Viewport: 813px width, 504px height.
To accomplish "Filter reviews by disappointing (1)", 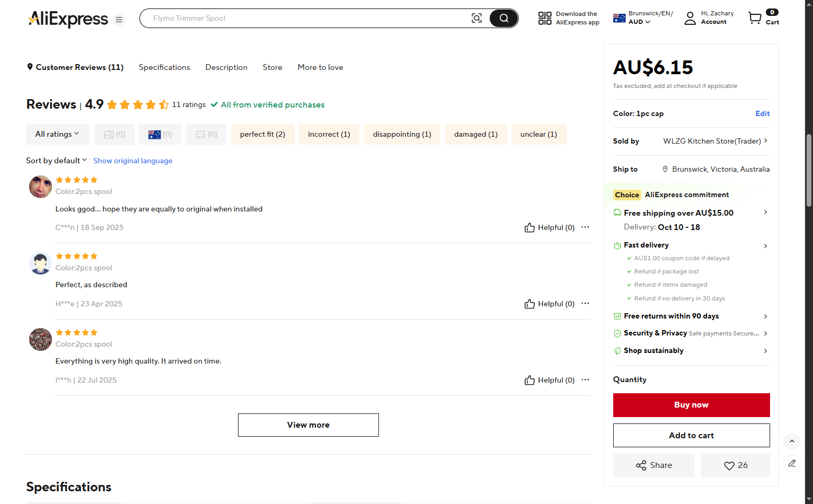I will (402, 135).
